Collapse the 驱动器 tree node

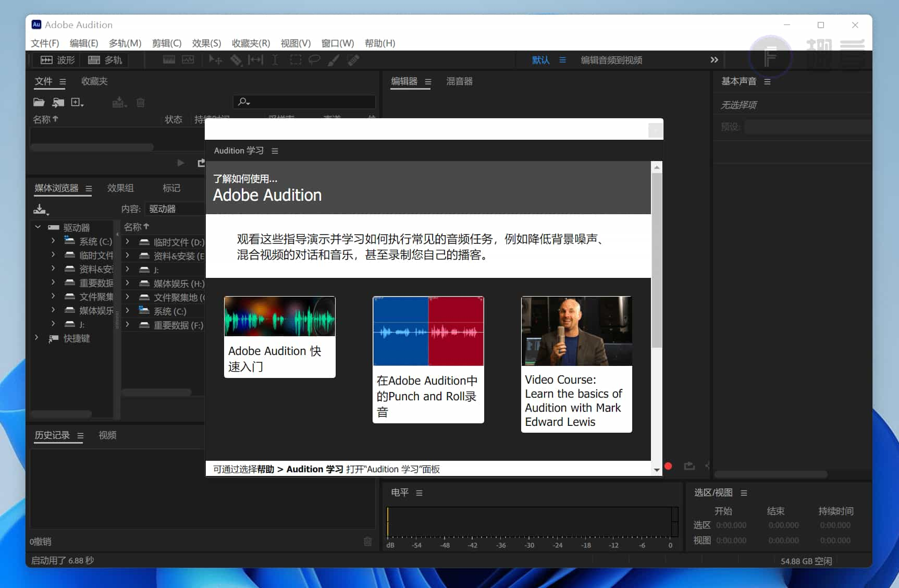click(x=38, y=227)
